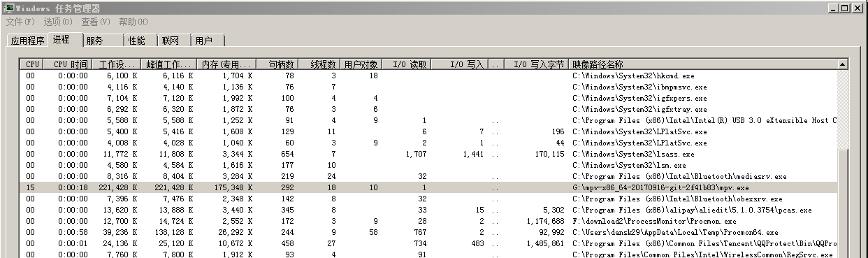Open the 文件(F) menu

pos(20,22)
